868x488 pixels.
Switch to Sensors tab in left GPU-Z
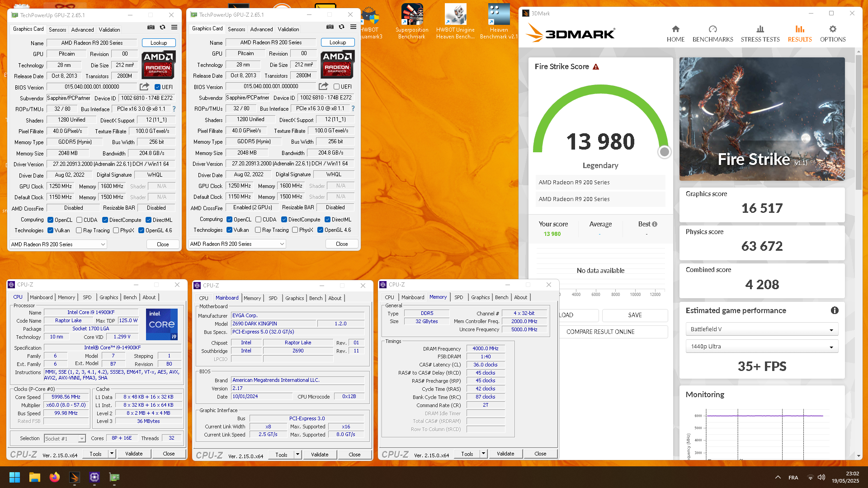click(x=57, y=30)
